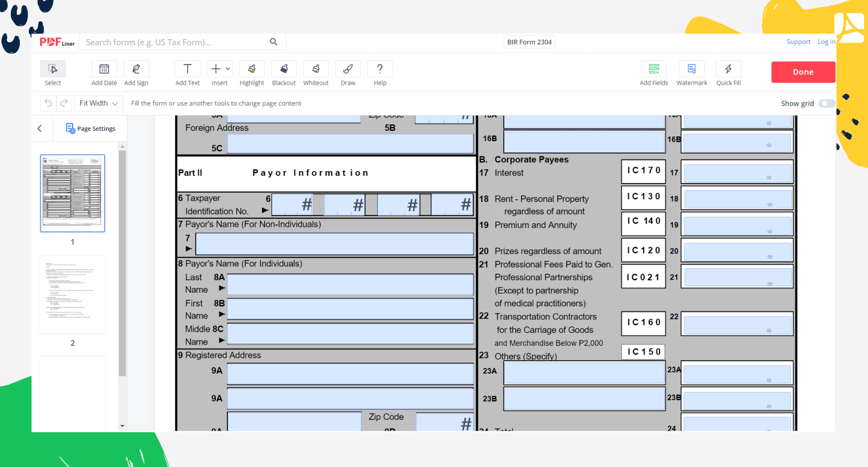This screenshot has width=868, height=467.
Task: Click the thumbnail panel scrollbar
Action: click(123, 263)
